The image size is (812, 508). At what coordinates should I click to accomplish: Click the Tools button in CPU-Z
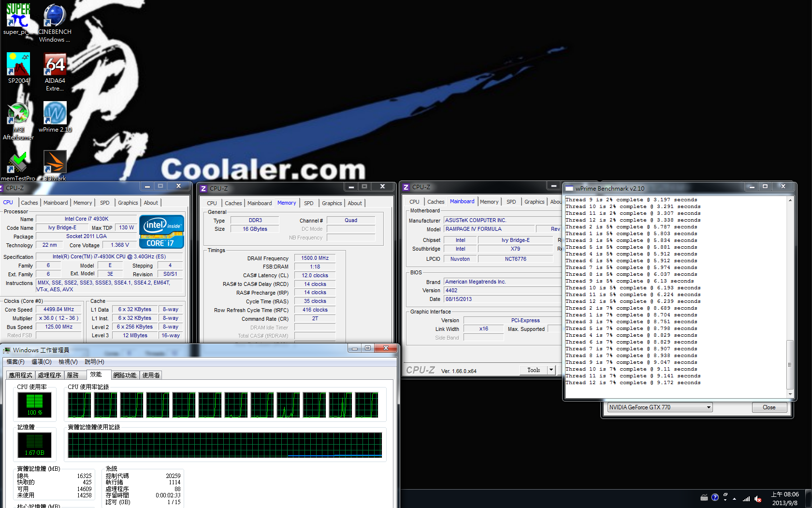[x=534, y=370]
